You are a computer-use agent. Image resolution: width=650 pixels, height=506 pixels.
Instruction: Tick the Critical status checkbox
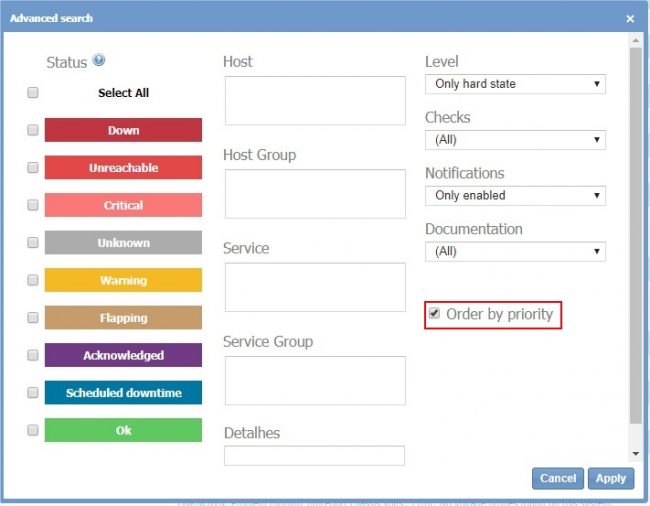click(x=33, y=205)
